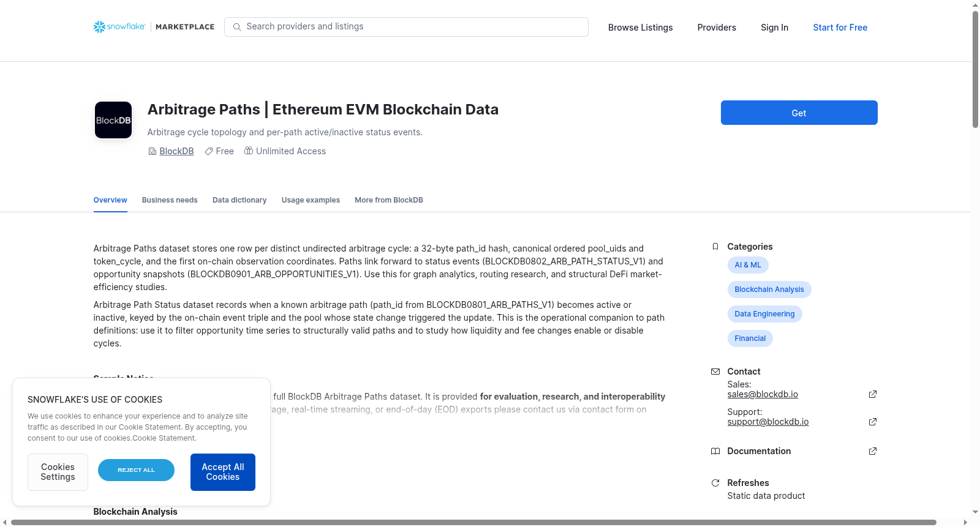Click the price tag icon next to Free
The image size is (980, 527).
coord(209,151)
